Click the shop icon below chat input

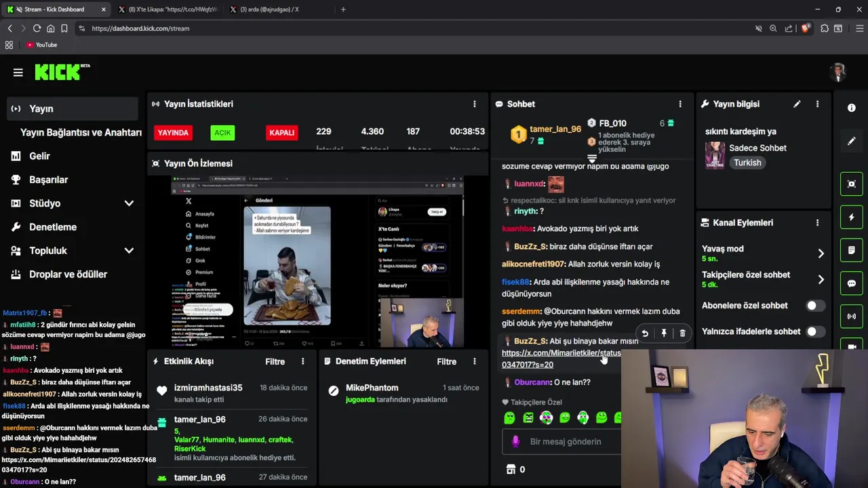coord(511,469)
